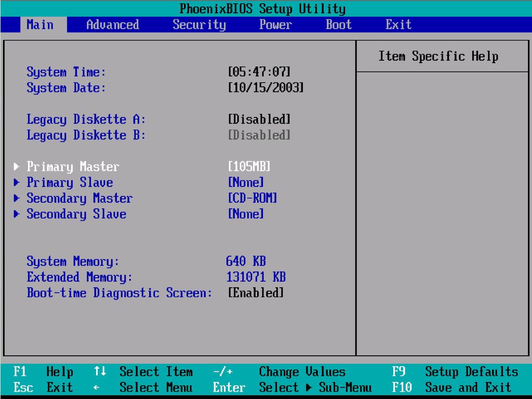
Task: Click the System Date value field
Action: tap(265, 87)
